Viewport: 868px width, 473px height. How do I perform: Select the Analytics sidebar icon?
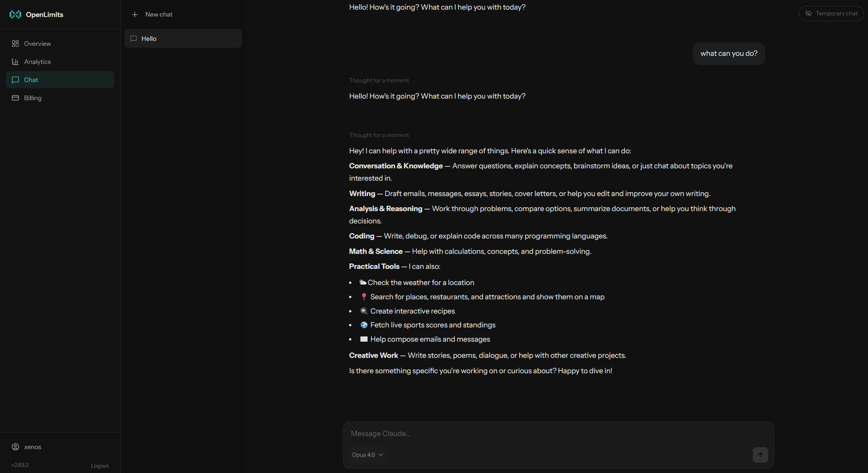coord(15,62)
